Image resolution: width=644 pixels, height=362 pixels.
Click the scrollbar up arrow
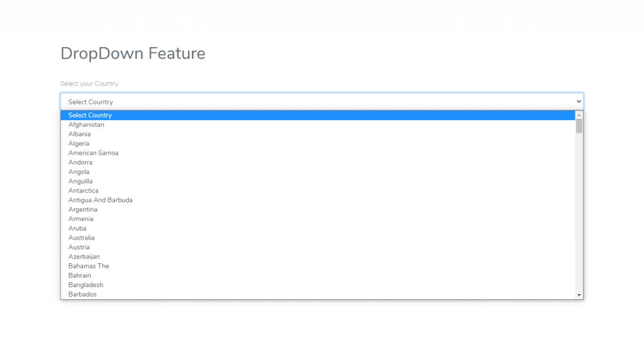pos(579,115)
